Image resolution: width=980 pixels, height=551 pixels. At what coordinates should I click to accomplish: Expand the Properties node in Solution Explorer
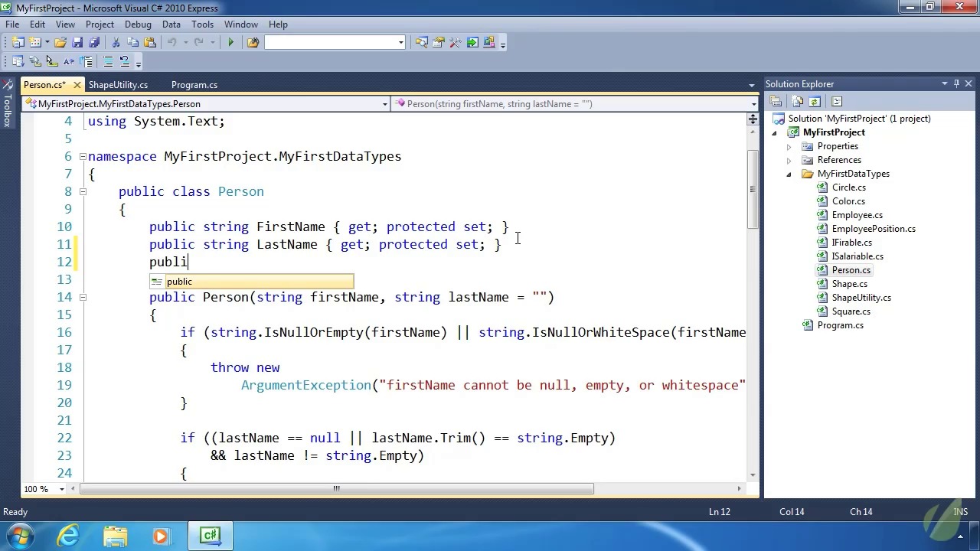789,146
